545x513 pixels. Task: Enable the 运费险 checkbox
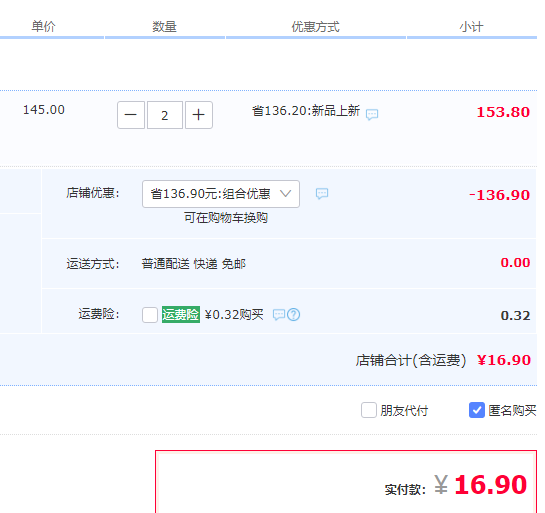(x=150, y=315)
